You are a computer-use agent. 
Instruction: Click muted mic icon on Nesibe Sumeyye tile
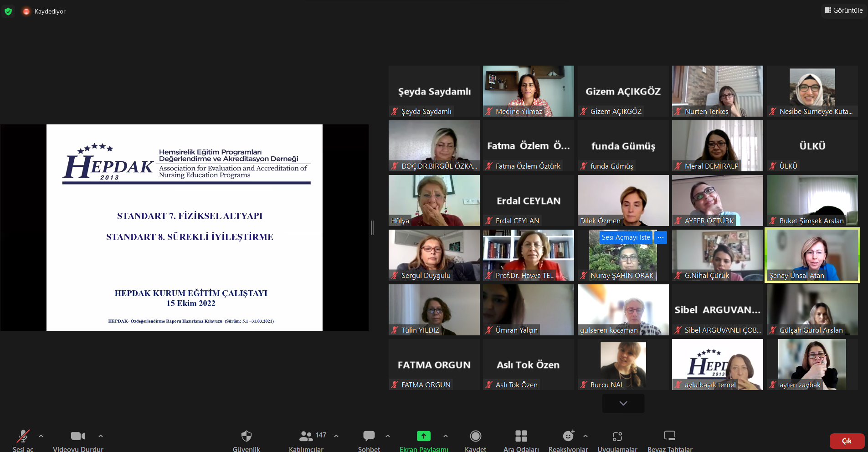773,111
